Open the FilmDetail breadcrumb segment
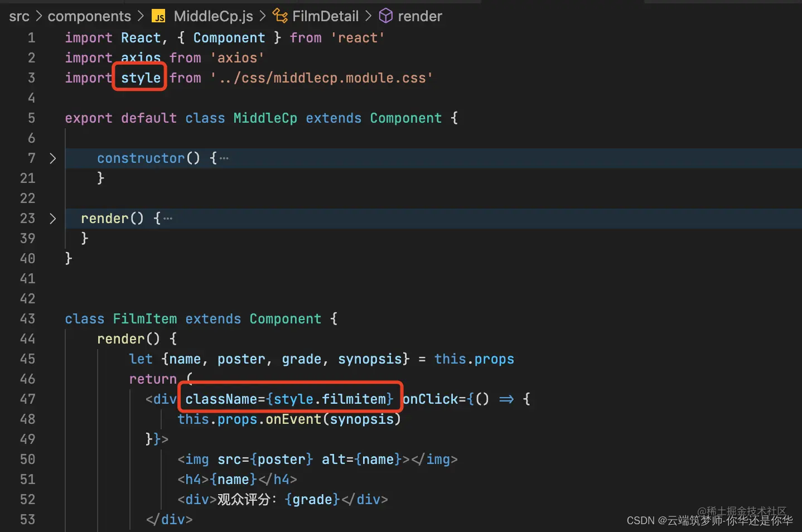The height and width of the screenshot is (532, 802). [326, 16]
